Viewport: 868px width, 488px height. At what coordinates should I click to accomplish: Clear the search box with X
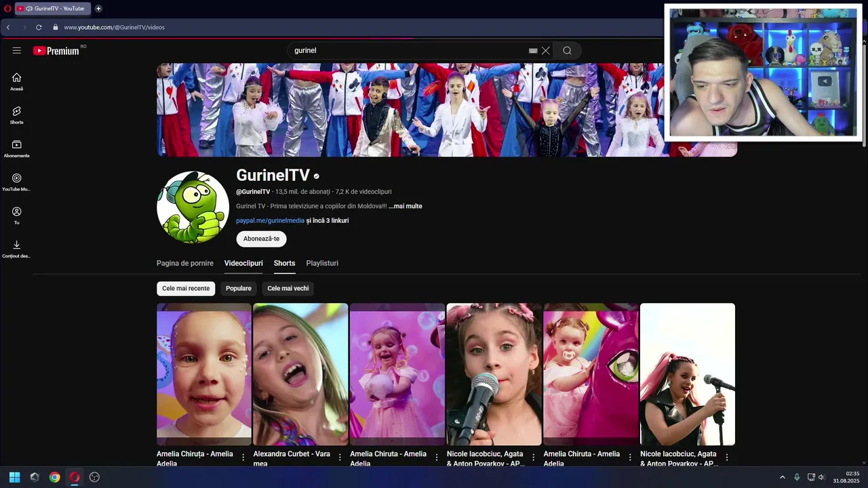pos(545,50)
